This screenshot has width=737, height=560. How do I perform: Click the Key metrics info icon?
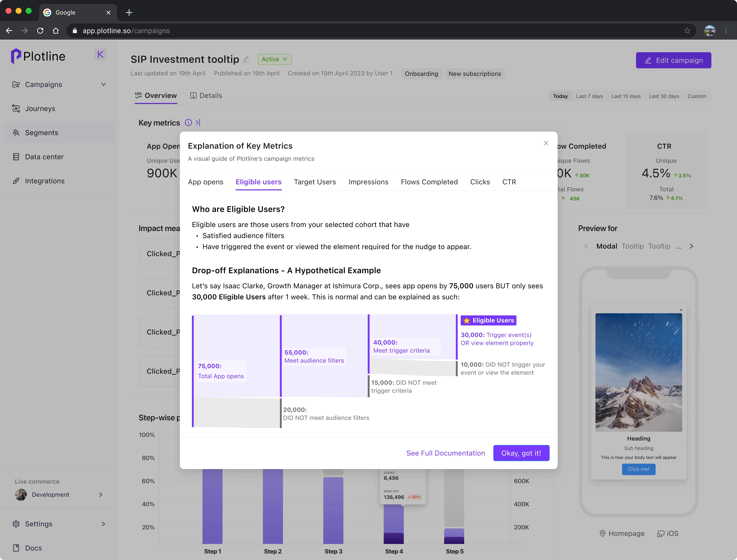pos(188,123)
